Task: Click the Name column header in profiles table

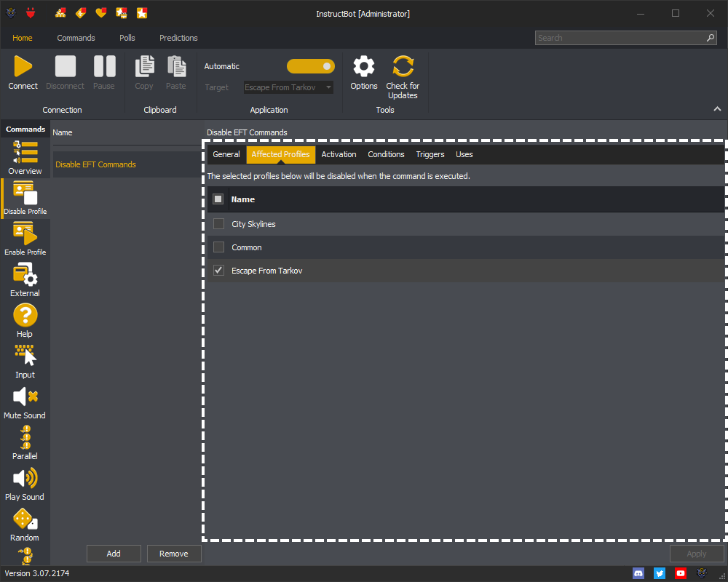Action: point(243,199)
